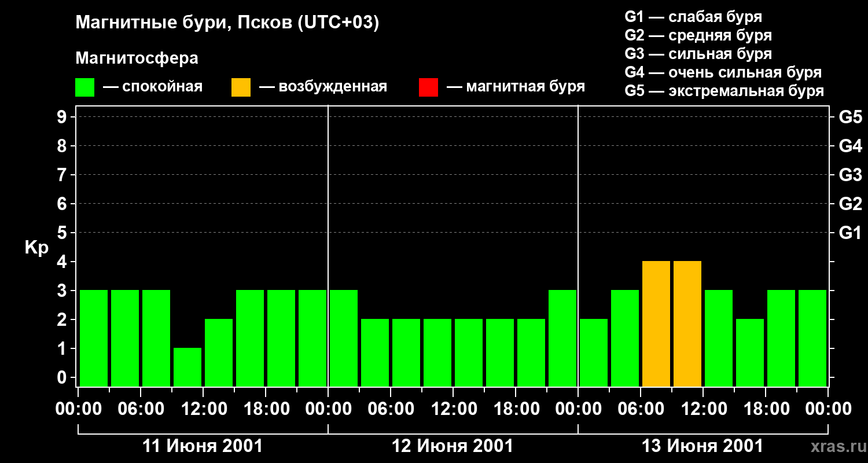Image resolution: width=868 pixels, height=463 pixels.
Task: Select the Kp 2 bar starting 00:00 on 13 Июня
Action: [594, 352]
